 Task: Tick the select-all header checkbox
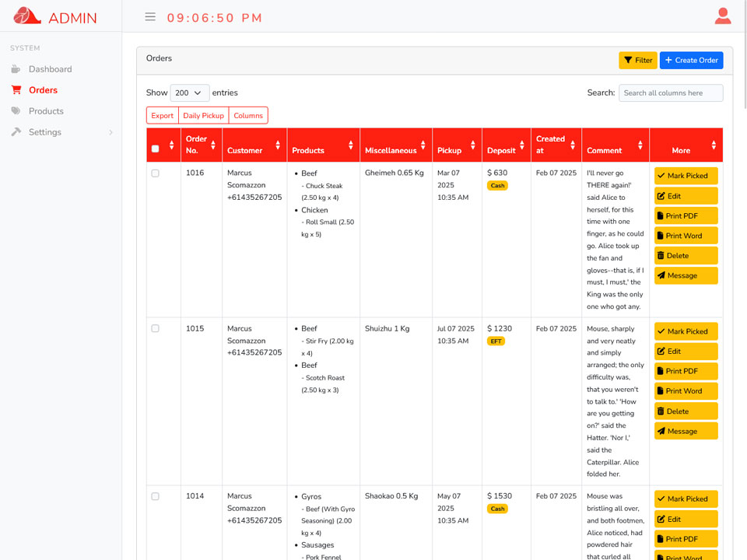(x=156, y=149)
